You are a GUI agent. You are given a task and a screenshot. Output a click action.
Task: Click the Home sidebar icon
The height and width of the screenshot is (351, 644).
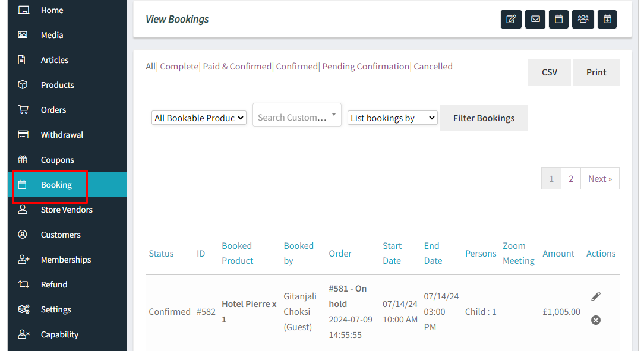coord(23,10)
